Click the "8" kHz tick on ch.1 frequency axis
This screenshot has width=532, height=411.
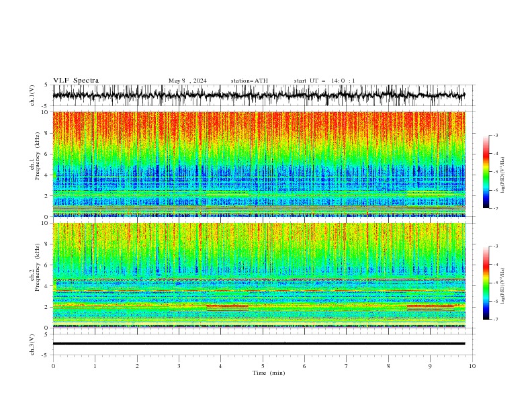48,133
